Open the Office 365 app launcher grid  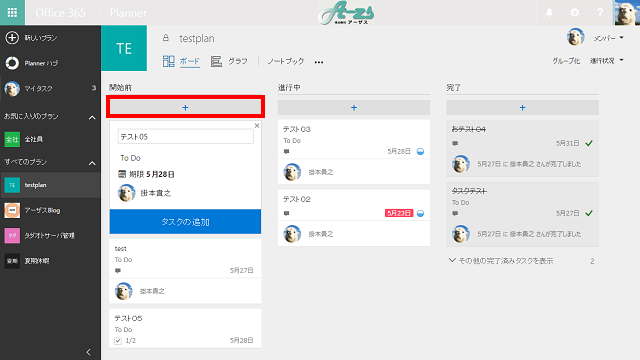[12, 13]
